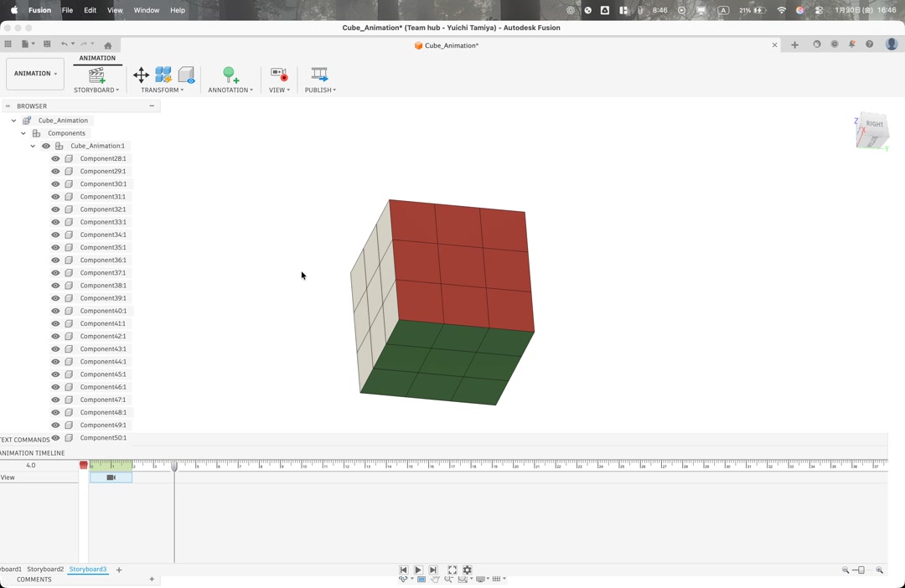The height and width of the screenshot is (588, 905).
Task: Open the ANIMATION workspace dropdown
Action: coord(35,74)
